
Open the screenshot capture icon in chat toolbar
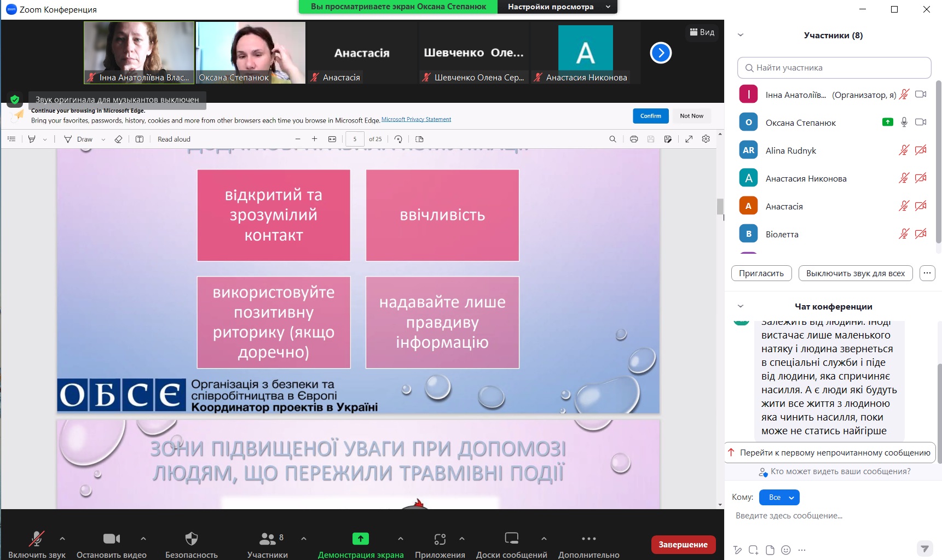753,550
